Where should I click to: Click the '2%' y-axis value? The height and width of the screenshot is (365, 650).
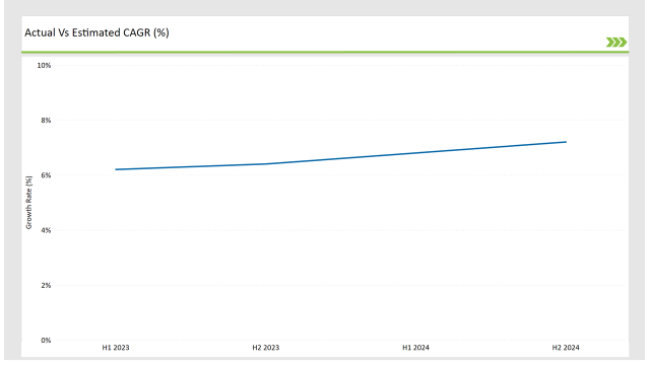pos(46,285)
